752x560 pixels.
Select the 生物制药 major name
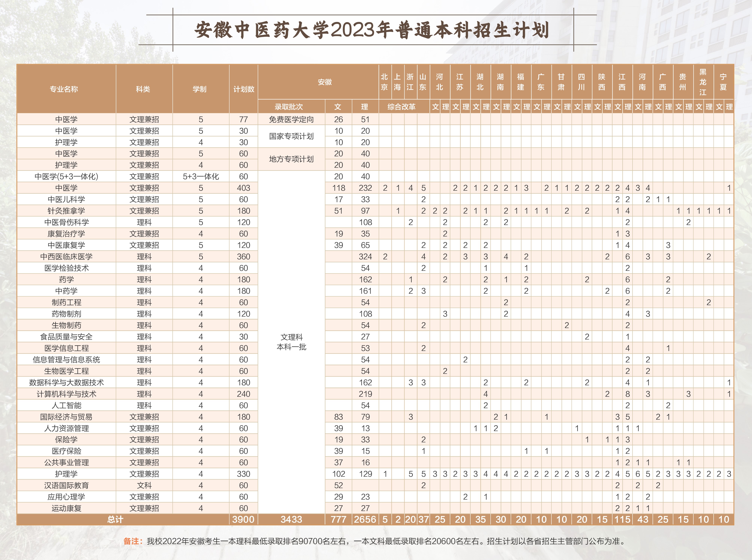click(66, 325)
